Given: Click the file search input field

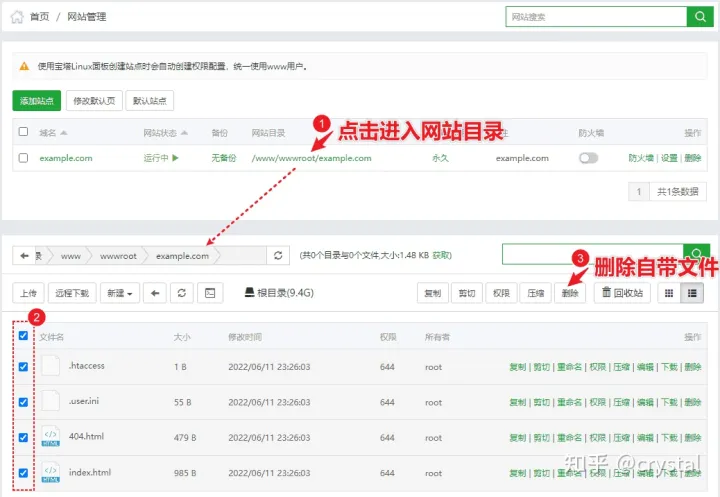Looking at the screenshot, I should pyautogui.click(x=593, y=254).
